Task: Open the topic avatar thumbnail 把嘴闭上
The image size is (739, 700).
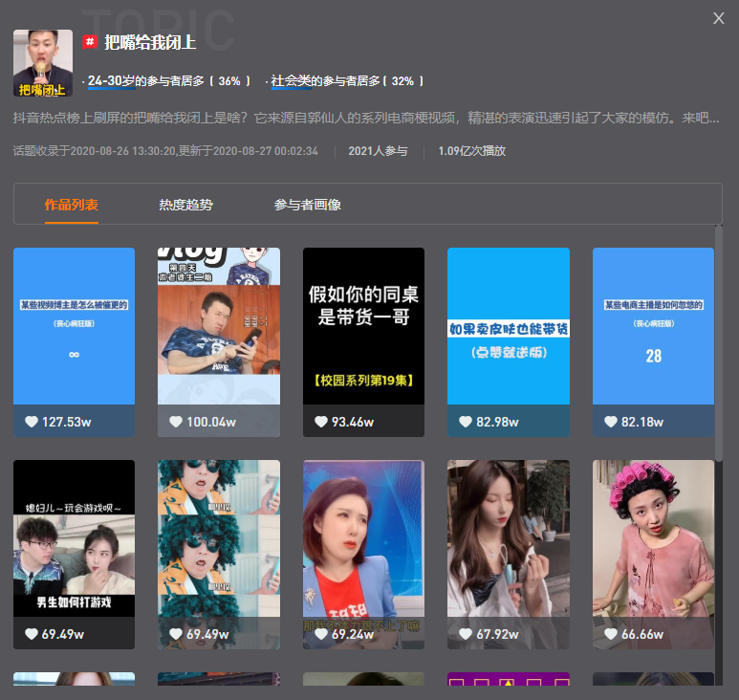Action: (x=43, y=63)
